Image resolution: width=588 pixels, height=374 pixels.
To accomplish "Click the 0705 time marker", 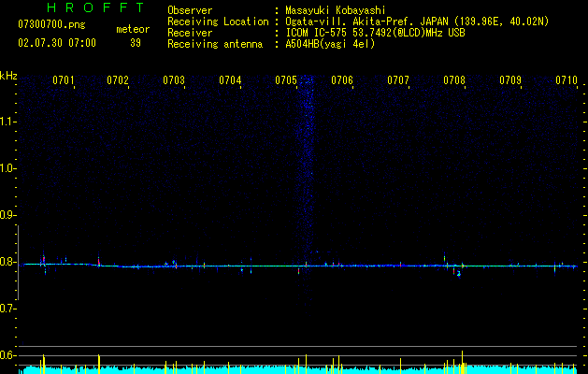I will (x=286, y=80).
